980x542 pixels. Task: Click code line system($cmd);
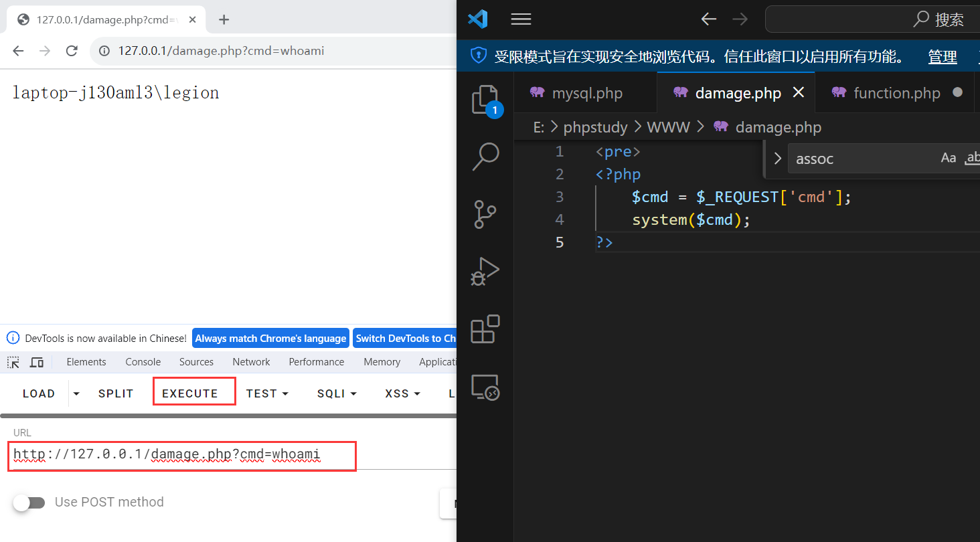(691, 219)
